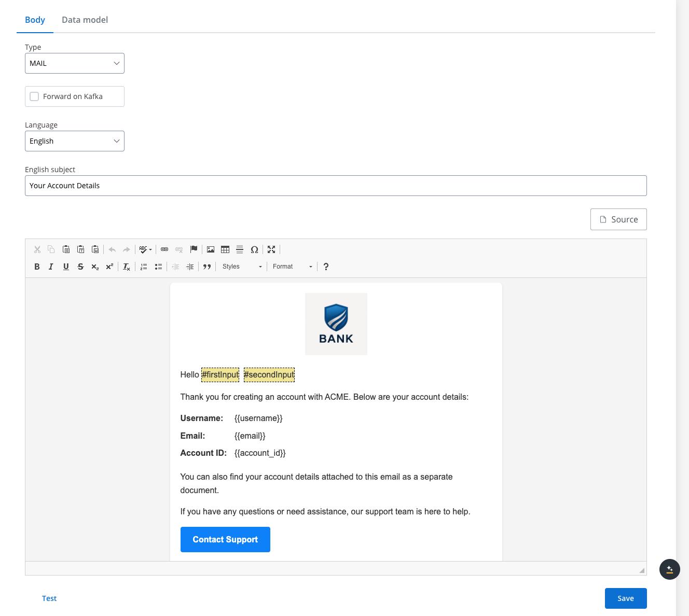Click the decrease indent icon
The height and width of the screenshot is (616, 689).
(x=175, y=267)
